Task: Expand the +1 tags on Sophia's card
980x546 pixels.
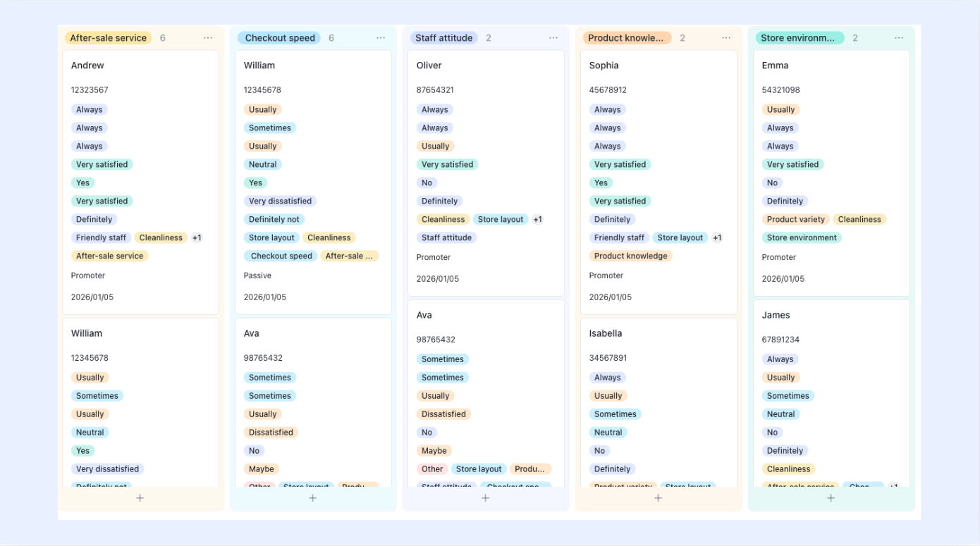Action: (717, 238)
